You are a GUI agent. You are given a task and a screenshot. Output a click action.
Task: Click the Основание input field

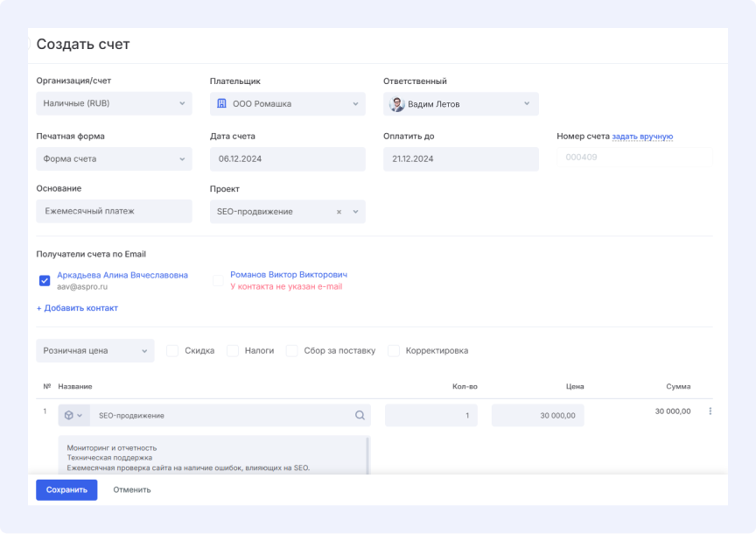(x=114, y=211)
